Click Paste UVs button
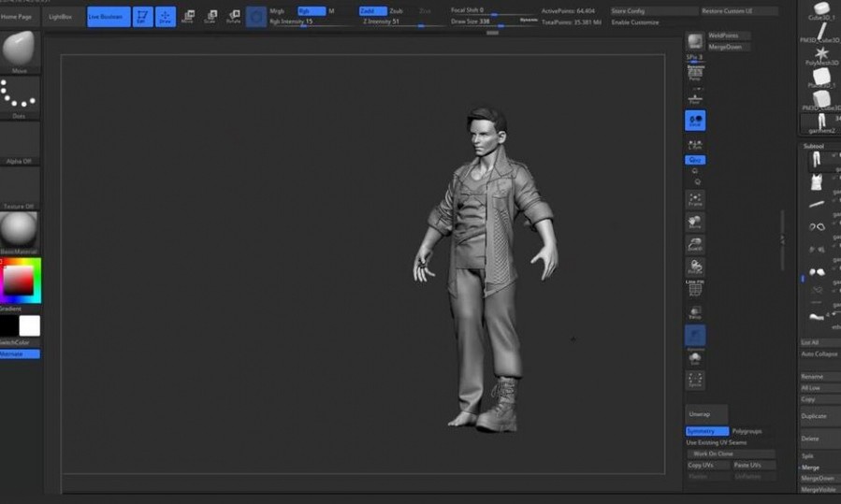Screen dimensions: 841x504 pos(754,465)
